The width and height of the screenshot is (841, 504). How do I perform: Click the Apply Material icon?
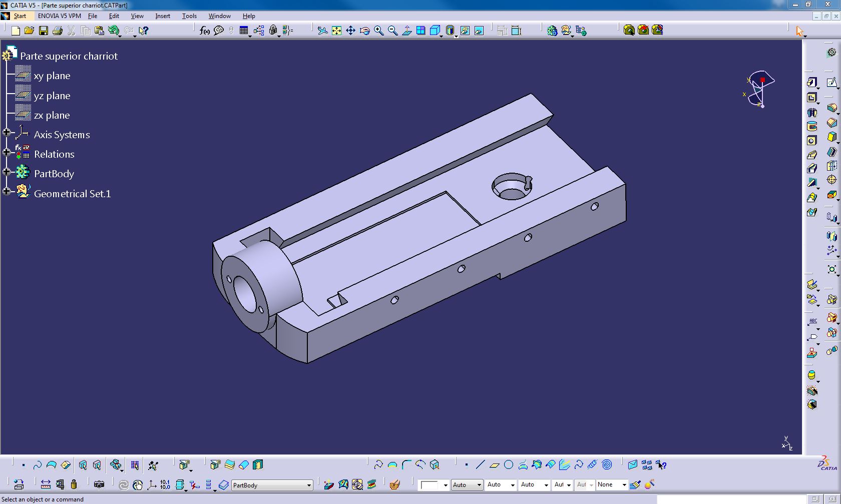pyautogui.click(x=394, y=484)
